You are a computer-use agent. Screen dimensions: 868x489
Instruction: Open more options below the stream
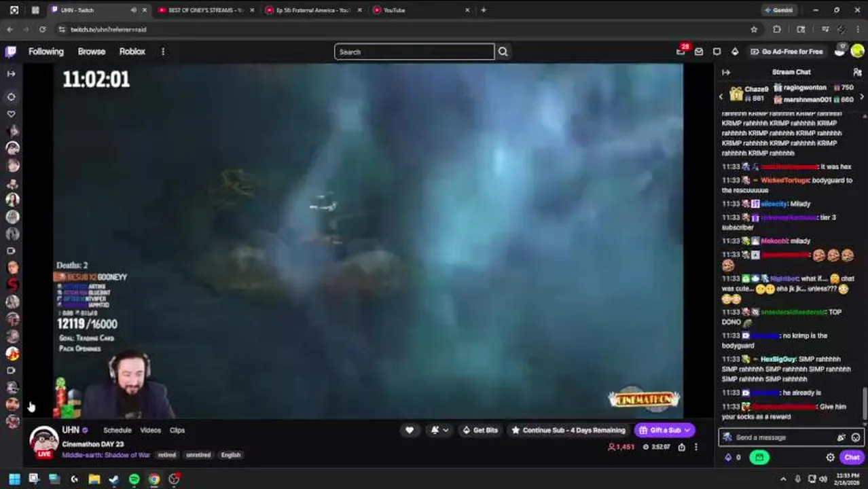pyautogui.click(x=695, y=447)
